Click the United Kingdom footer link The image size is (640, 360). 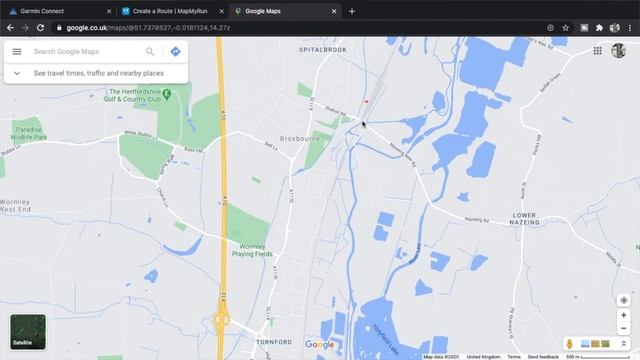(x=483, y=357)
